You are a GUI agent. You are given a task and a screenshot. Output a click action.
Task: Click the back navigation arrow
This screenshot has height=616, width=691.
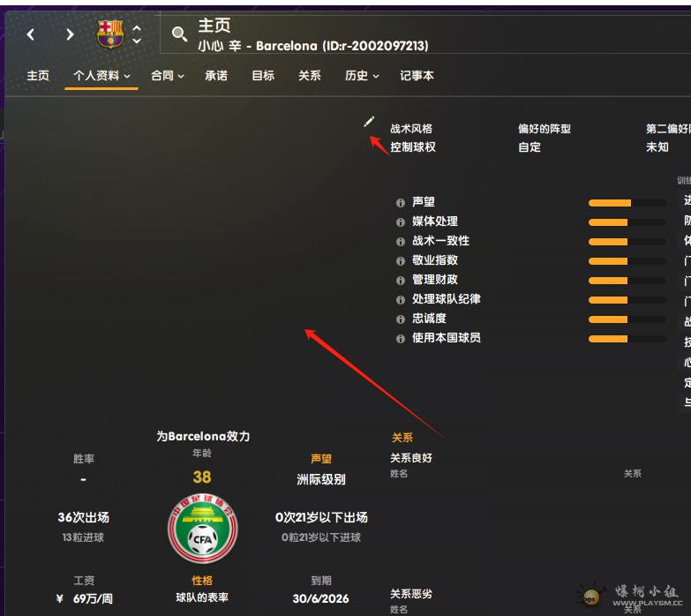[x=30, y=34]
